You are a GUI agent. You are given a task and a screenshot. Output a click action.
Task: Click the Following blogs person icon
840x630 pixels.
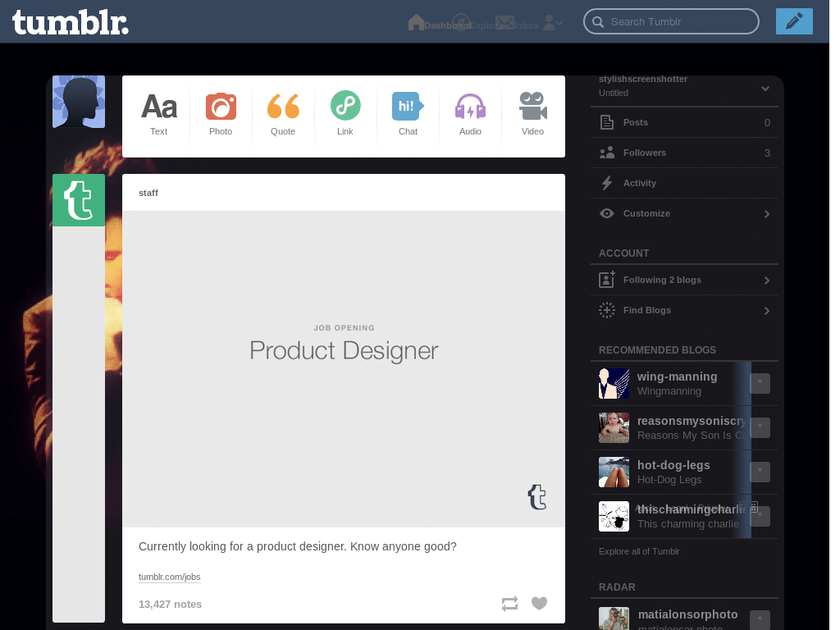point(606,280)
